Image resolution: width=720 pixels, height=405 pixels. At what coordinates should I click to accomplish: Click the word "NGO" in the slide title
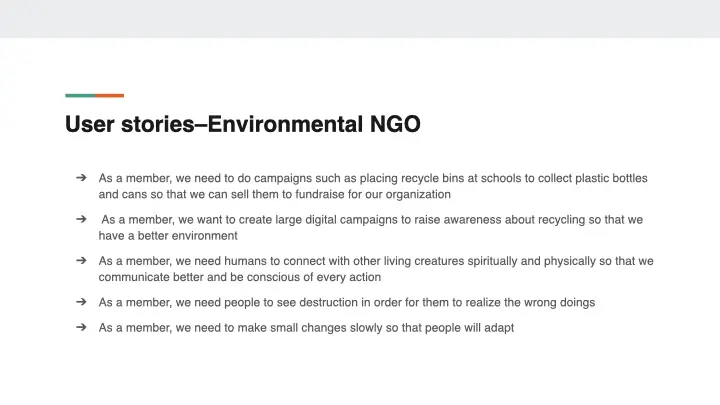tap(395, 125)
